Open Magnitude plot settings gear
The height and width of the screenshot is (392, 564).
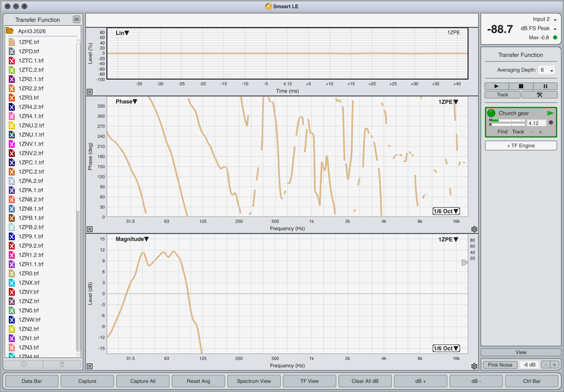[474, 366]
